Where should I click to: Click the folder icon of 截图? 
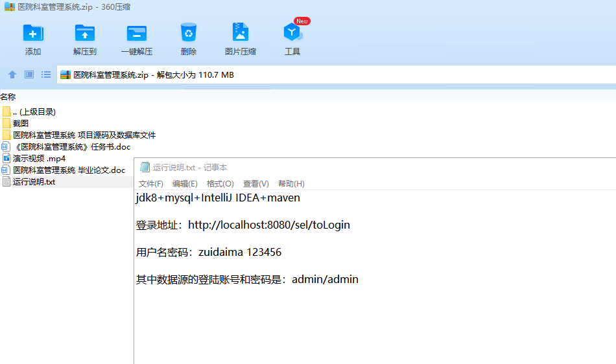tap(6, 124)
